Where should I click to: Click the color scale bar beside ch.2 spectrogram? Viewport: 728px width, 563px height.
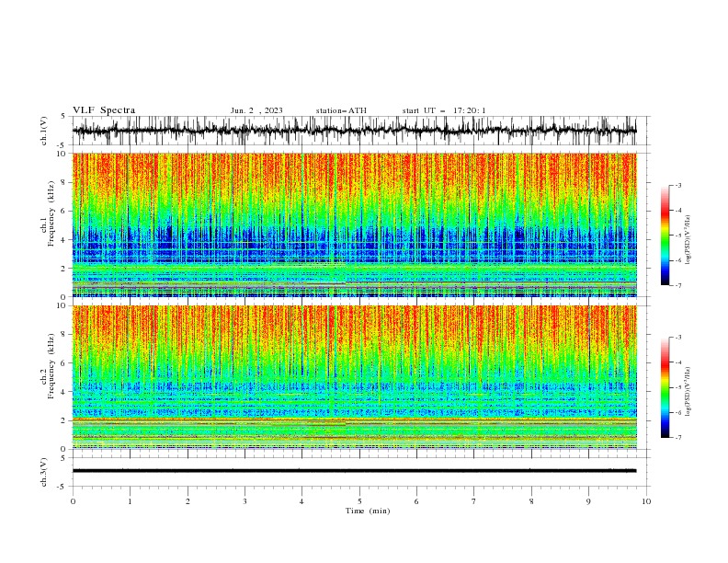click(665, 387)
